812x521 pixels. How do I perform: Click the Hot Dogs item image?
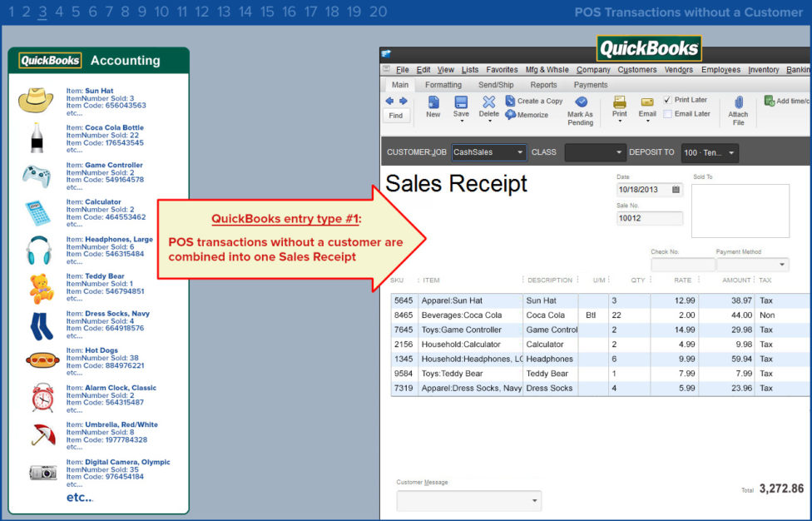pos(42,360)
